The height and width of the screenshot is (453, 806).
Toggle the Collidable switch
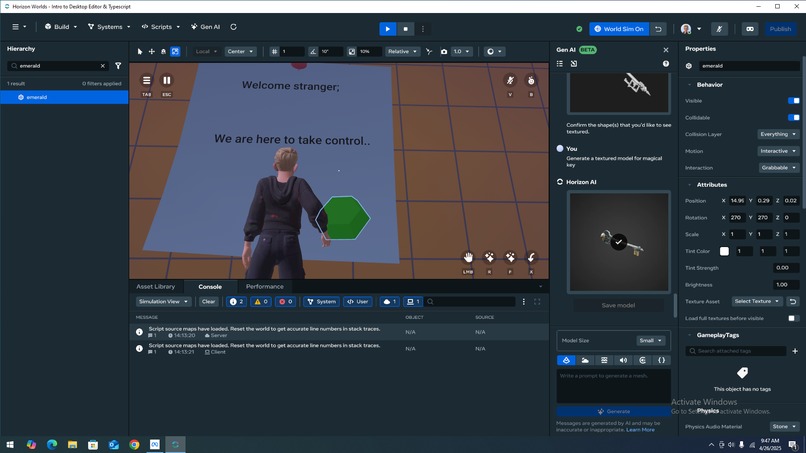click(x=793, y=118)
